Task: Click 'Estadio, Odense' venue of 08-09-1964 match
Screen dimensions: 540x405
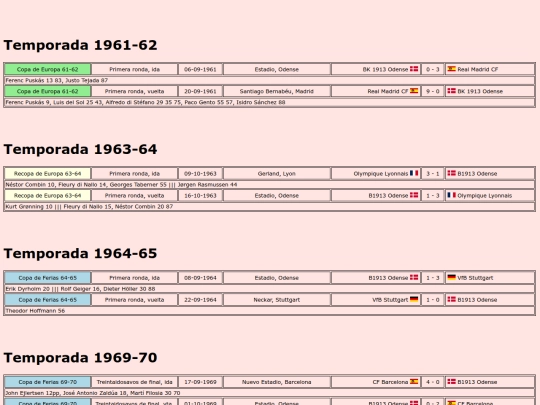Action: tap(277, 278)
